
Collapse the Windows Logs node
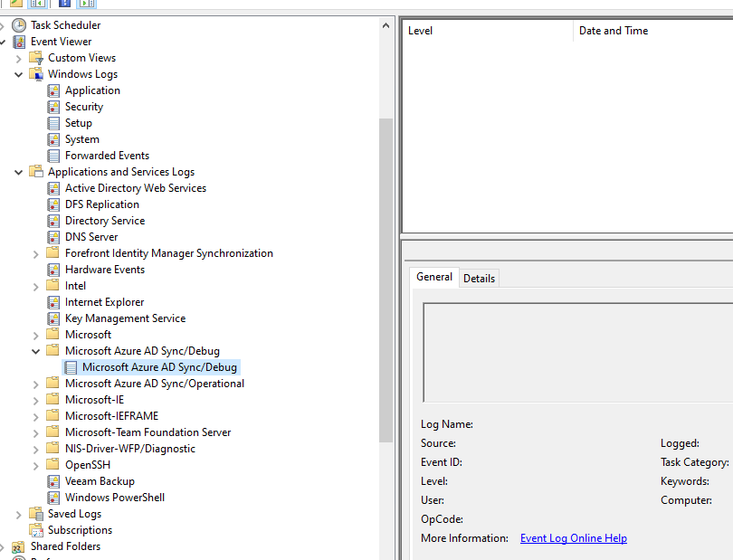[x=19, y=75]
